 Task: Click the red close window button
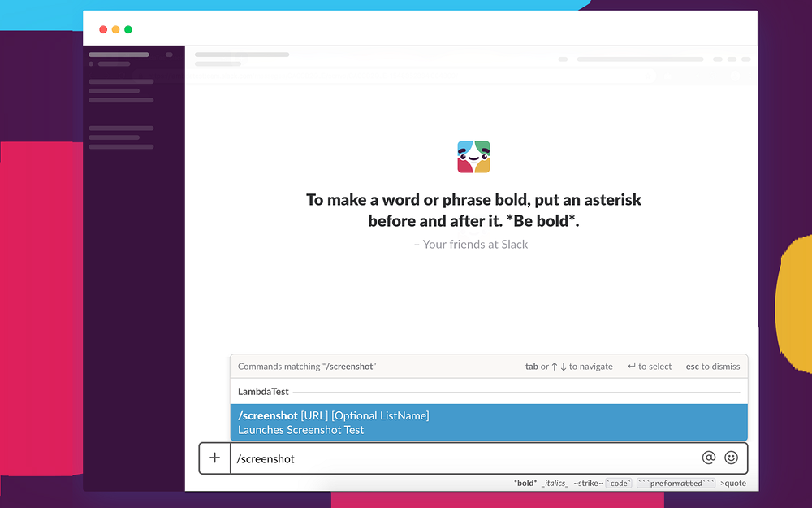[103, 29]
